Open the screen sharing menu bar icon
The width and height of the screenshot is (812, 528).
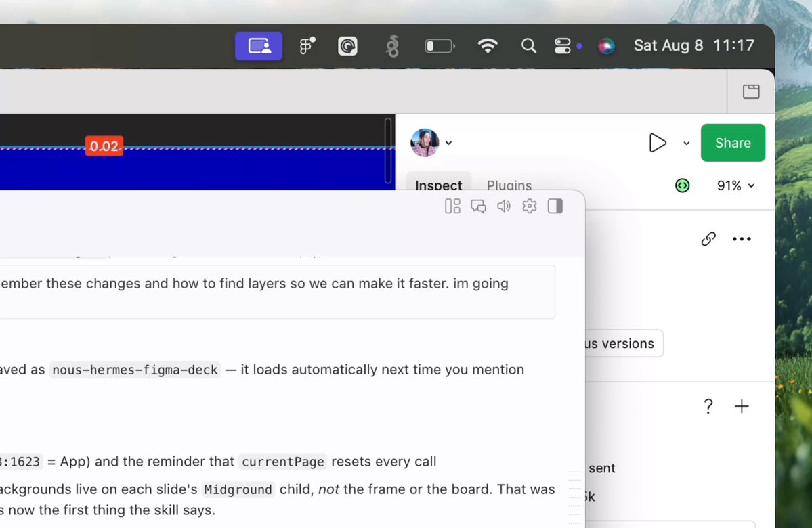pyautogui.click(x=259, y=46)
